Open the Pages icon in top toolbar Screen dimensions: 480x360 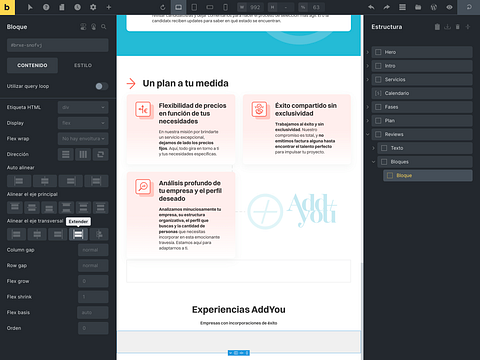62,7
